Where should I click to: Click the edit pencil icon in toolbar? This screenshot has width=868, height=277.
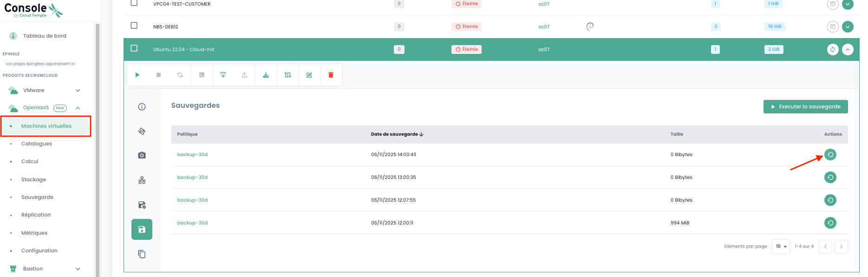click(x=309, y=75)
